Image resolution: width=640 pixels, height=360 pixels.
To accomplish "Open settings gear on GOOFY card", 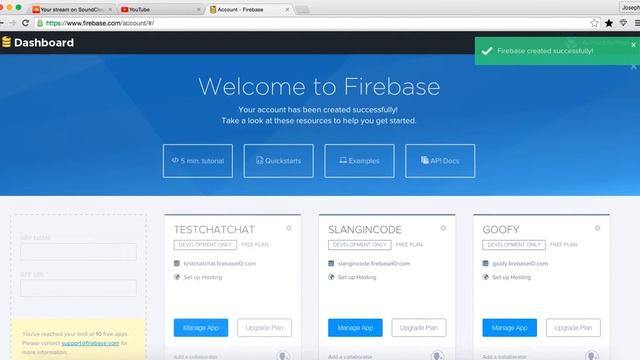I will point(598,228).
